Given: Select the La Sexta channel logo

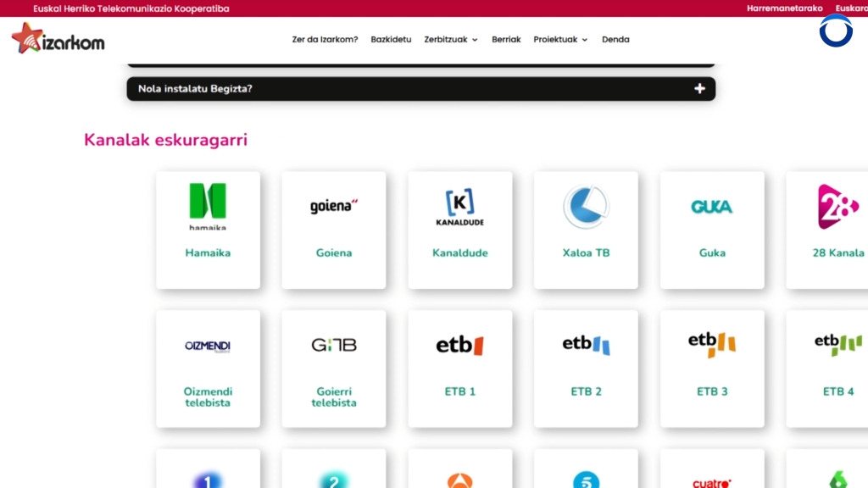Looking at the screenshot, I should point(838,480).
